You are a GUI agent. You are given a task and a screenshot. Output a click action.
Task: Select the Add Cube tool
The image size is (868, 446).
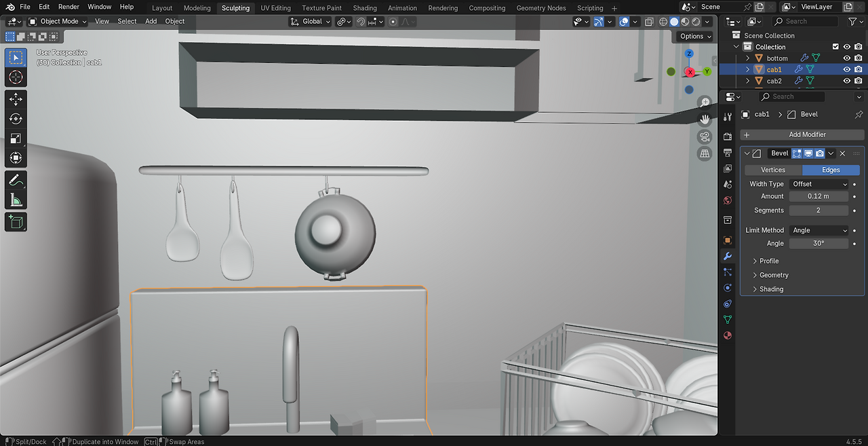16,221
